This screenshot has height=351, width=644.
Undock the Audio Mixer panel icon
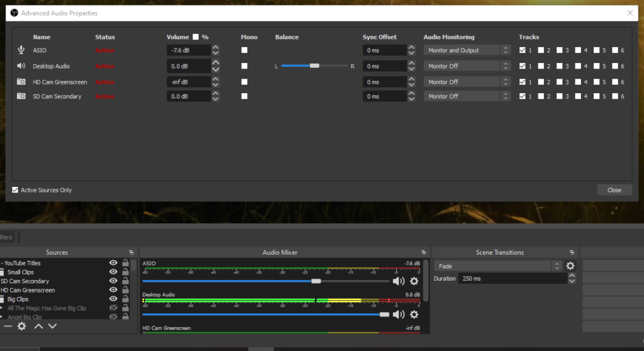tap(423, 252)
